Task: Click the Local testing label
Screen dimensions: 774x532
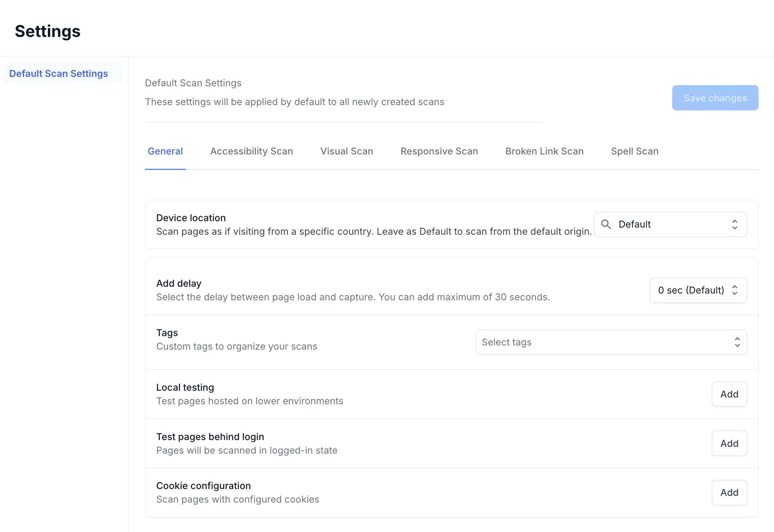Action: 185,387
